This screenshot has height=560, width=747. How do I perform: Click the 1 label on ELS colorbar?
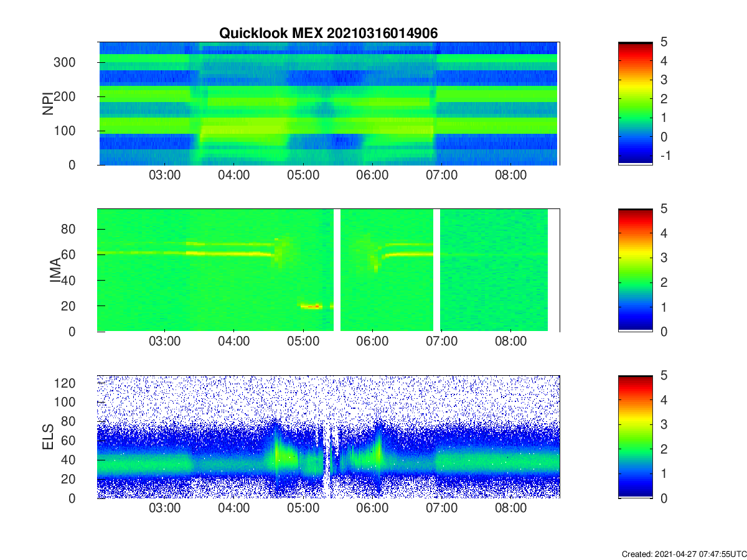coord(663,474)
